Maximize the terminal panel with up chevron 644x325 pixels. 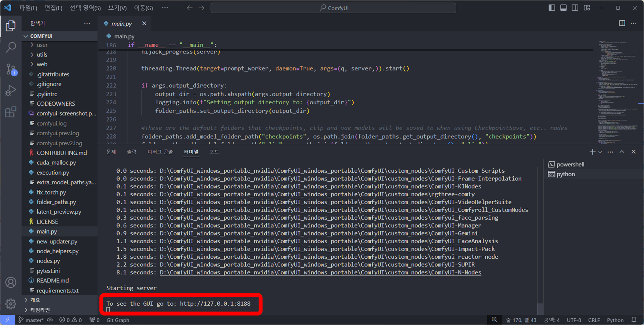(622, 152)
